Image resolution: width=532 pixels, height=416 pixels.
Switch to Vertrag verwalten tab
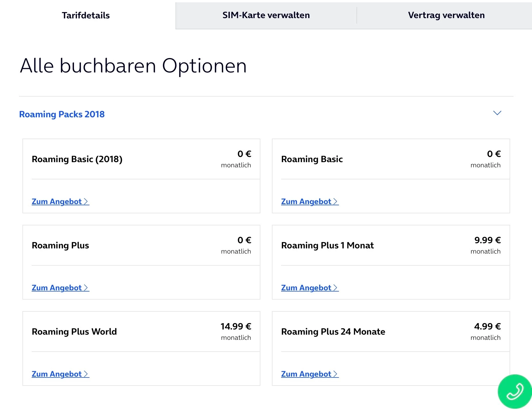coord(446,15)
